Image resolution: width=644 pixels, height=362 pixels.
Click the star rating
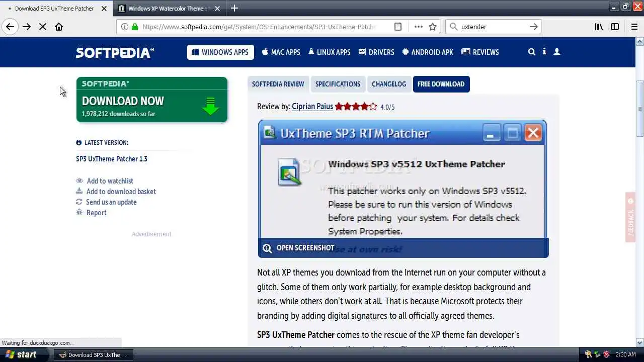[356, 107]
